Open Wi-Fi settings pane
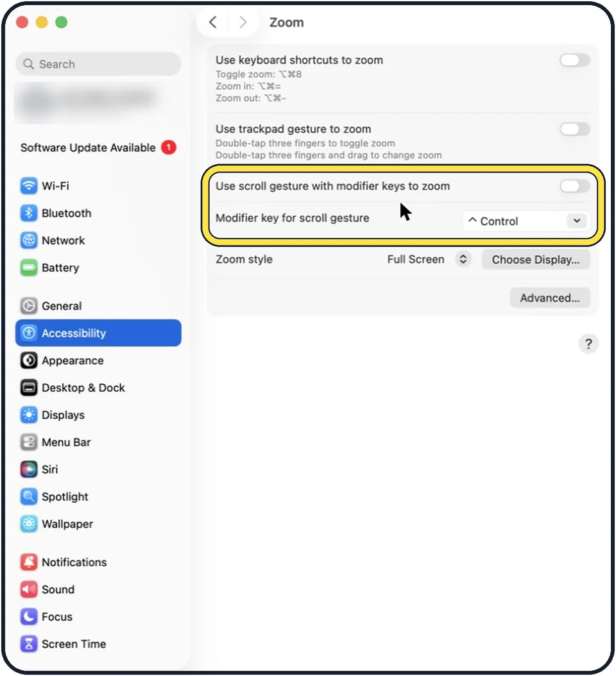The height and width of the screenshot is (676, 616). 98,186
